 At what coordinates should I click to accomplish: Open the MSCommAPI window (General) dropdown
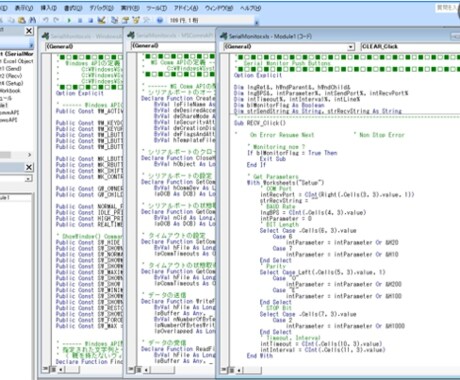173,46
